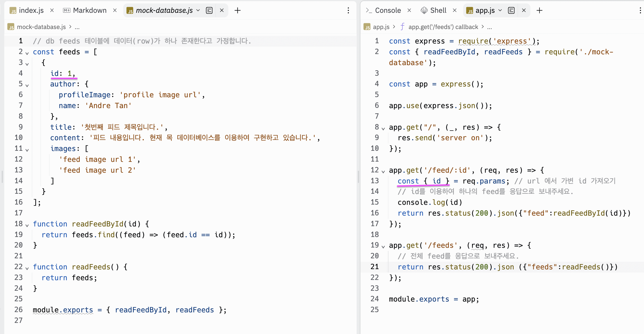Open left pane three-dot options menu

click(x=348, y=11)
